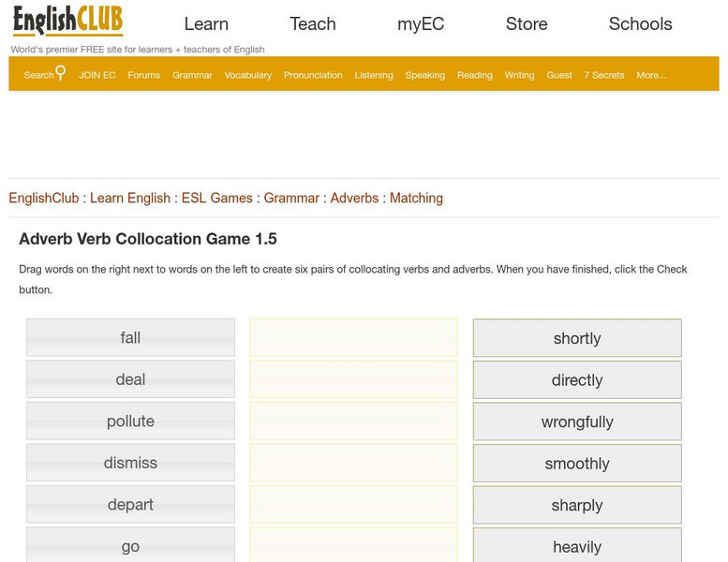Click the 'pollute' word tile
Screen dimensions: 728x562
click(130, 421)
